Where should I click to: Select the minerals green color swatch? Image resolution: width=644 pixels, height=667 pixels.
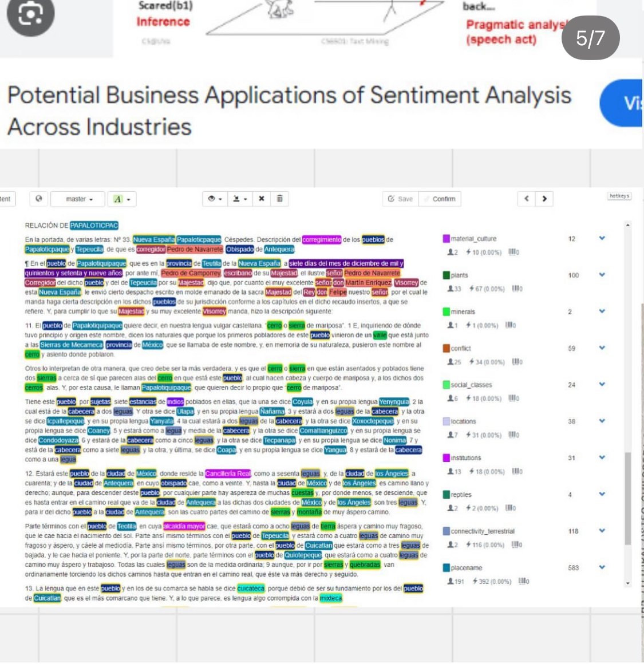[447, 312]
